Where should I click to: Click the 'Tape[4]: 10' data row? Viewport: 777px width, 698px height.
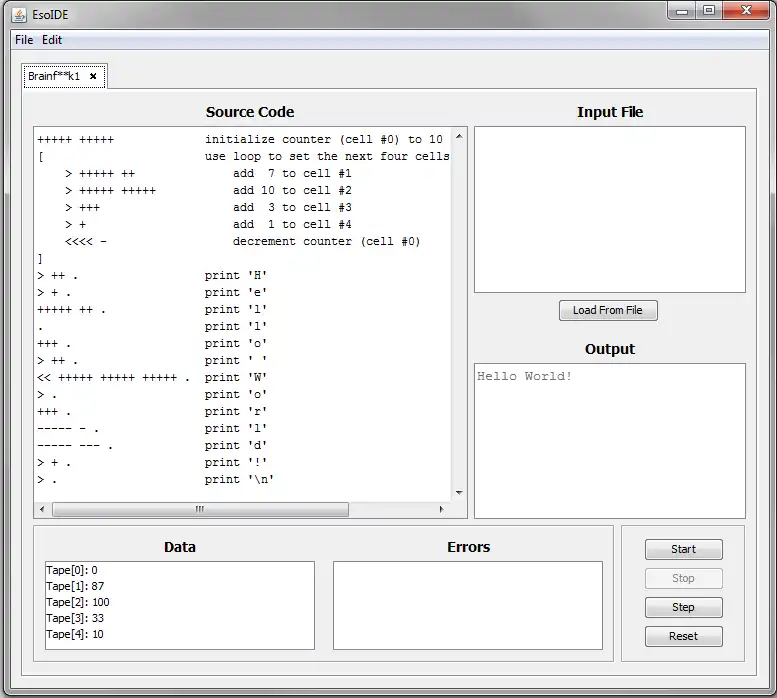(x=75, y=634)
